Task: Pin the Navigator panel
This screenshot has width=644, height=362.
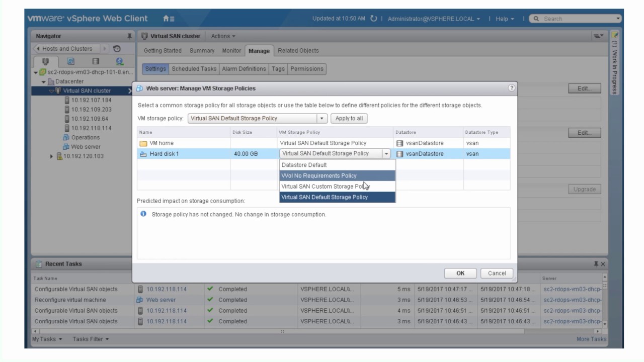Action: 129,36
